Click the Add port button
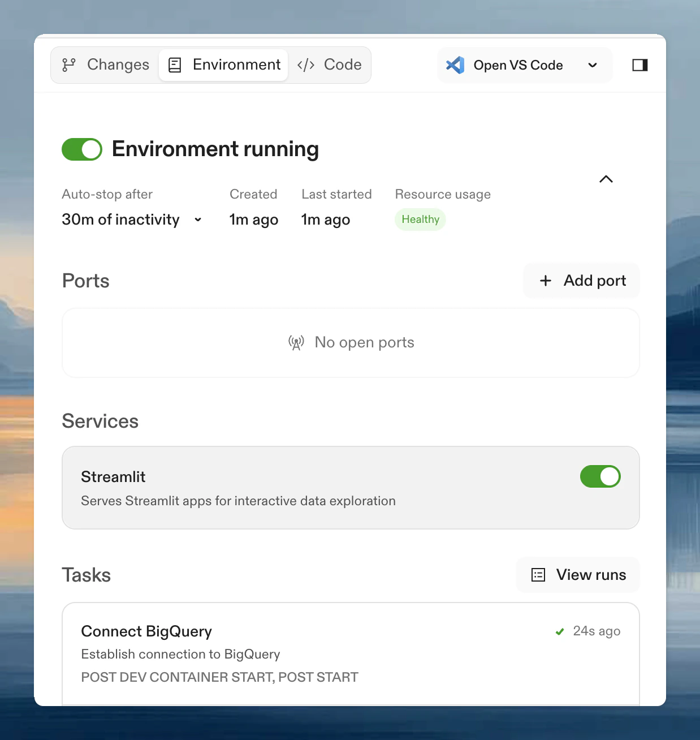 pyautogui.click(x=581, y=281)
